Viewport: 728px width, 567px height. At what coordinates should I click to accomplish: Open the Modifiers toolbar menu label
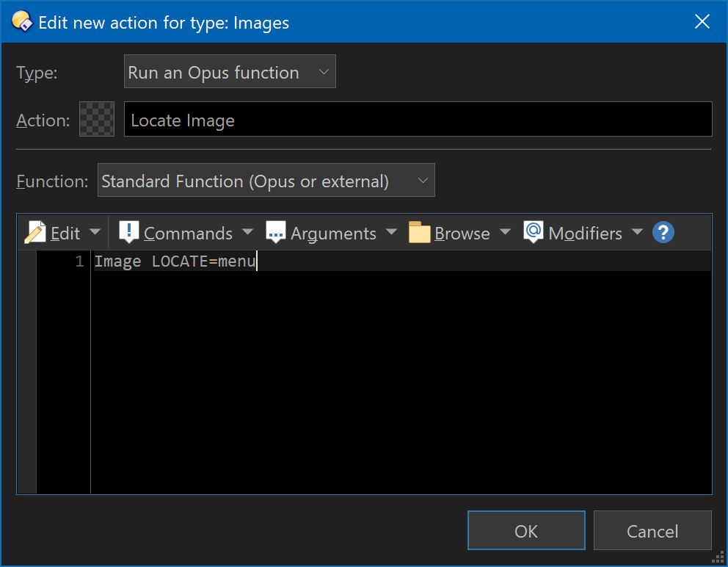pyautogui.click(x=585, y=234)
